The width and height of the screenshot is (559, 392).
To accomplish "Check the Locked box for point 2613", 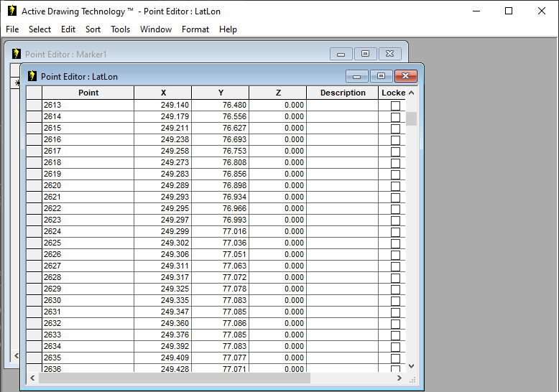I will [x=395, y=106].
